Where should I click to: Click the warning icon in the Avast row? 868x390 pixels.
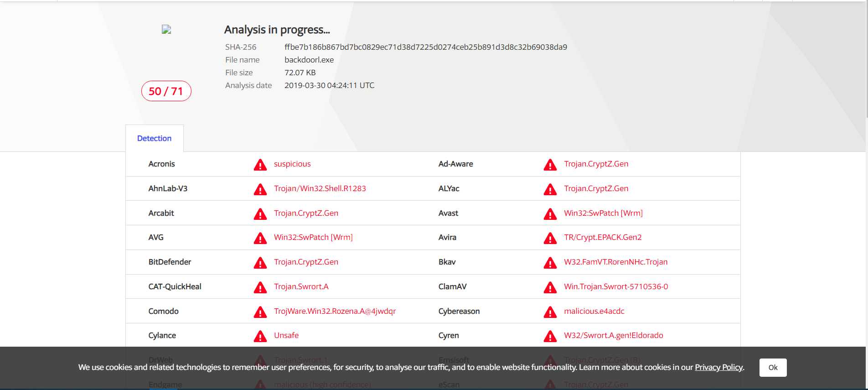click(550, 214)
